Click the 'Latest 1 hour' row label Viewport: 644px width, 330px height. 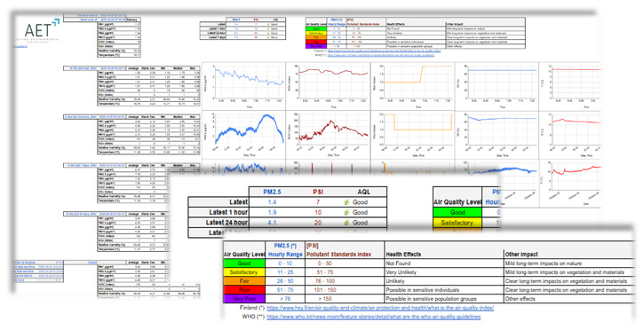pos(228,212)
